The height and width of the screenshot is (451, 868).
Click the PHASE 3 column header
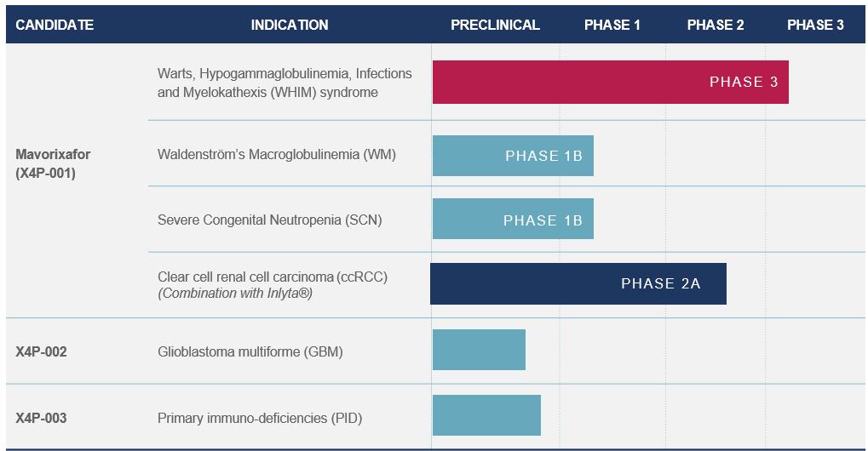pyautogui.click(x=815, y=25)
